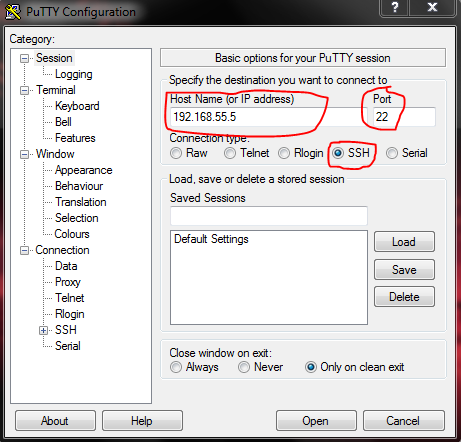Click the Help button

(x=142, y=421)
